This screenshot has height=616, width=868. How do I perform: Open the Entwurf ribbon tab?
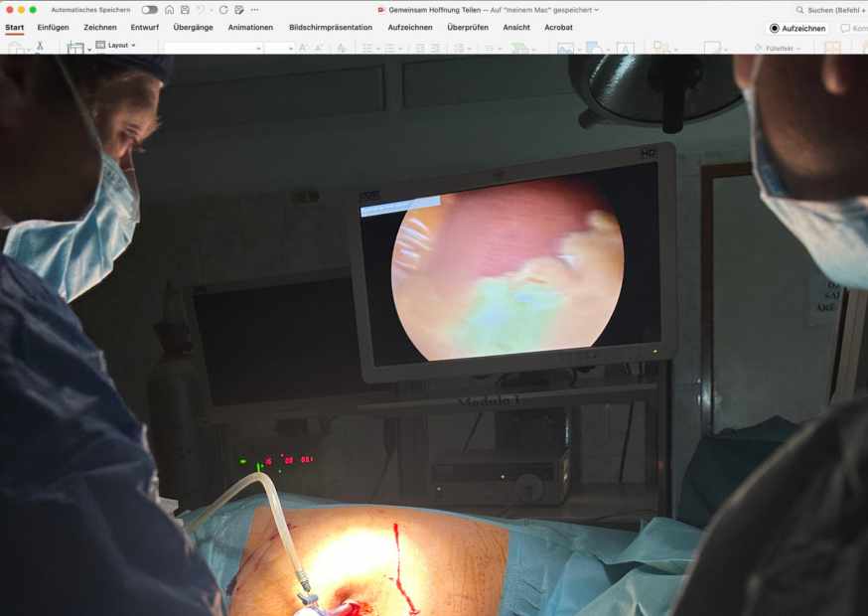tap(144, 27)
